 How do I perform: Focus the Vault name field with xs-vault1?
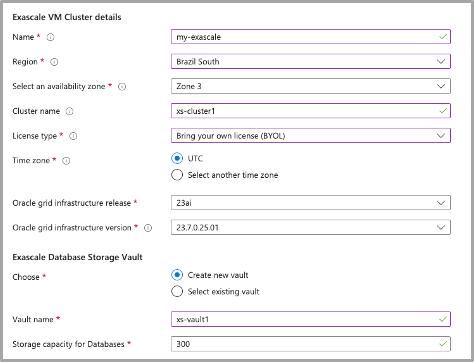(x=311, y=319)
